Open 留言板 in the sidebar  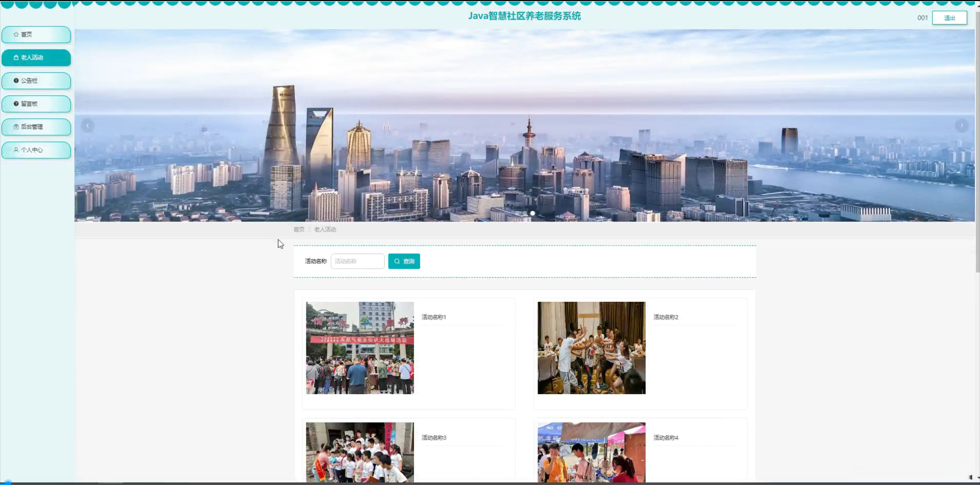coord(36,104)
